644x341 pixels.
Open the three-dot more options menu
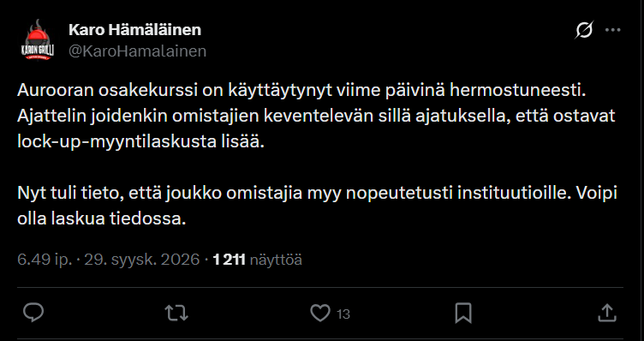click(613, 30)
